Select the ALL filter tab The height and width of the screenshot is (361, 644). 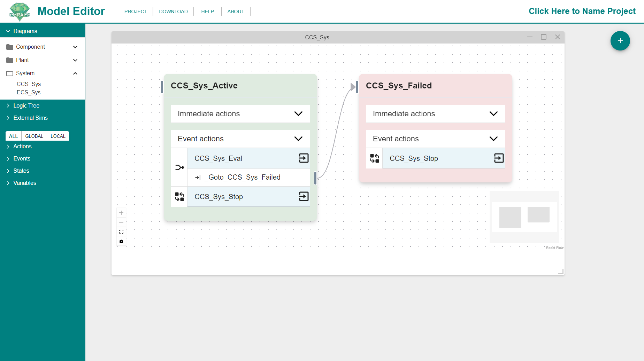14,136
